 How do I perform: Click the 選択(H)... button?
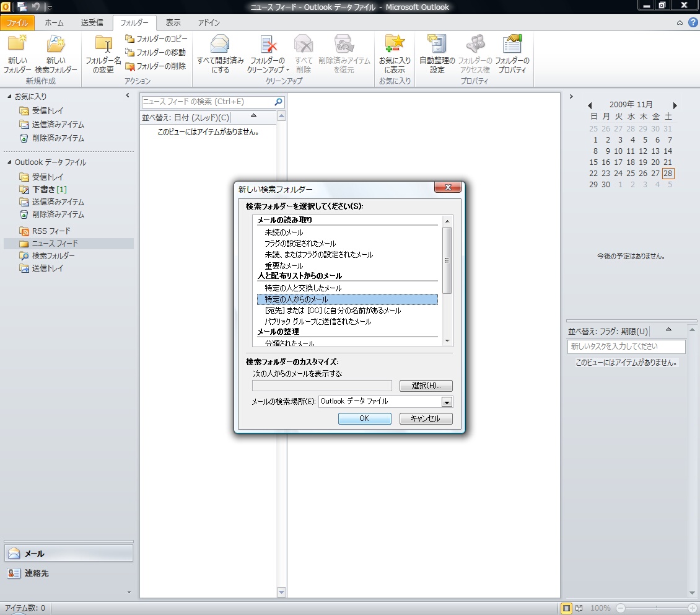point(426,386)
